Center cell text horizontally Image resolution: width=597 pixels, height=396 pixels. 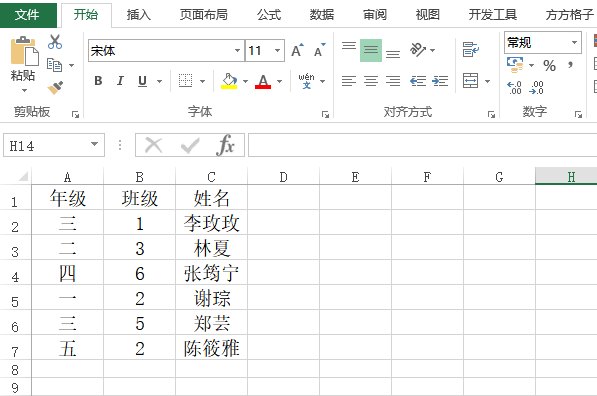click(371, 81)
